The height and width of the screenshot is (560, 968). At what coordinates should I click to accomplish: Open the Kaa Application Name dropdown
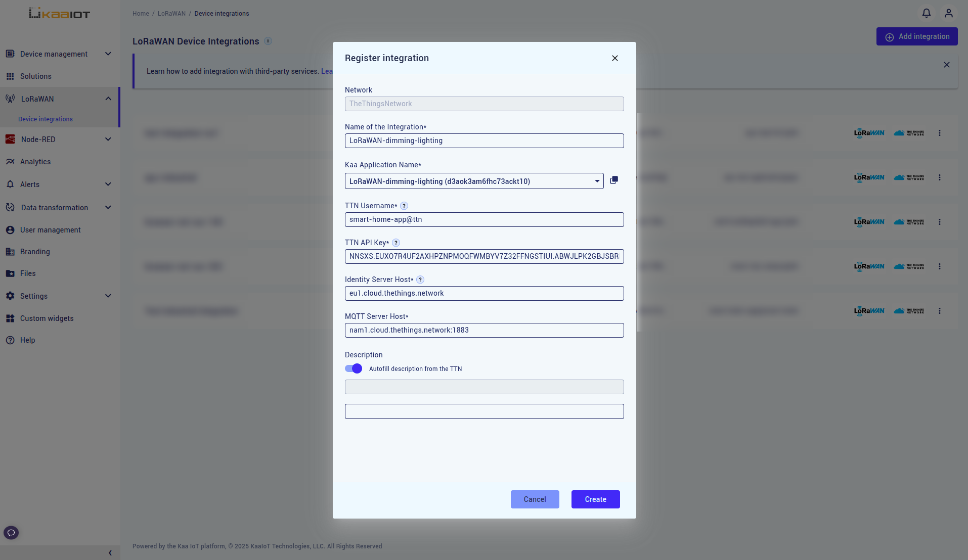pos(597,181)
